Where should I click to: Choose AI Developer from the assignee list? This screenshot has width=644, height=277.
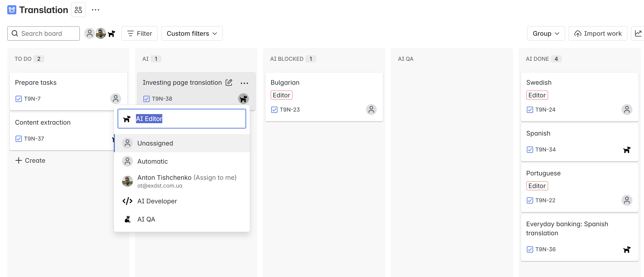tap(157, 201)
